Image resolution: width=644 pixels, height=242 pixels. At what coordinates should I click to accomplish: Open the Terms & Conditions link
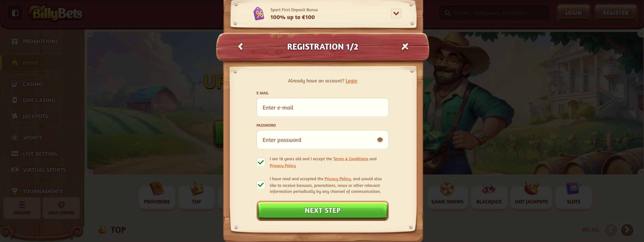(350, 159)
